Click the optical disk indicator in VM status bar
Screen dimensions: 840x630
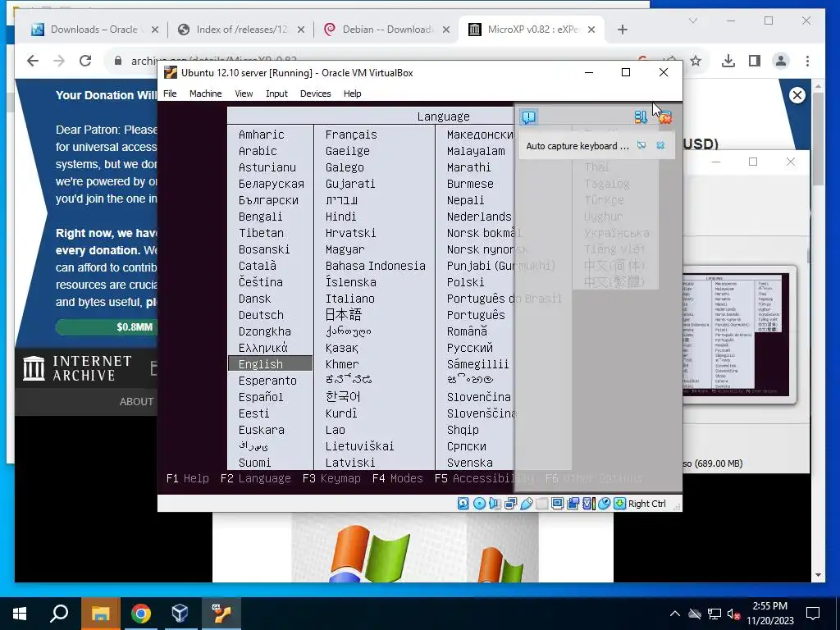[479, 504]
